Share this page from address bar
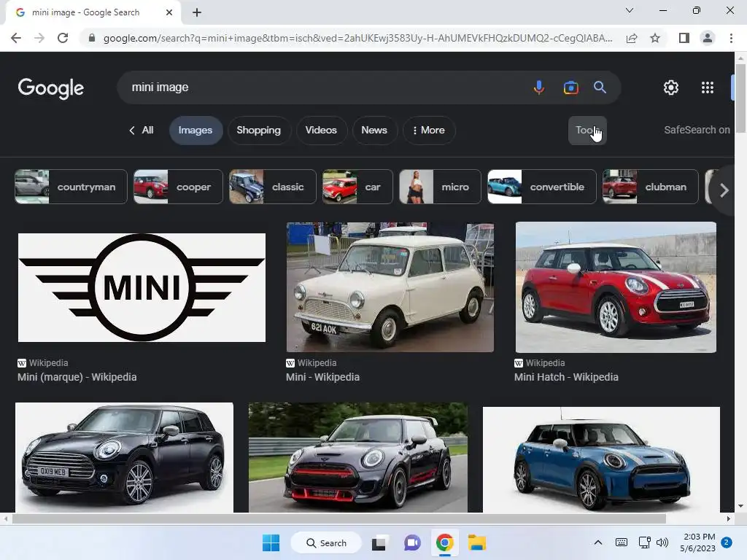Image resolution: width=747 pixels, height=560 pixels. pos(632,38)
